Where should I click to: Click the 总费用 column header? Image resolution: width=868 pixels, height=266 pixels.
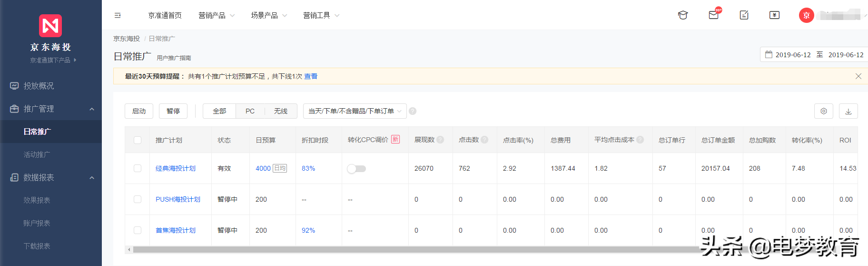561,140
